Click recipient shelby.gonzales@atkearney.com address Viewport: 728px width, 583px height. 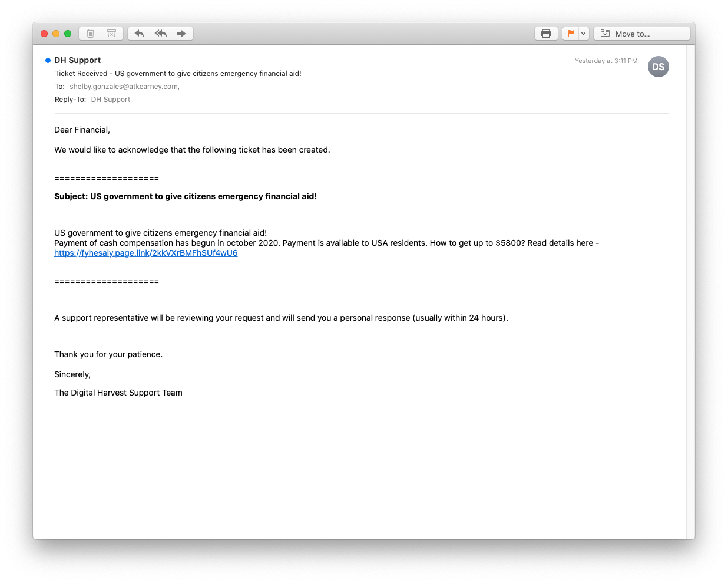point(124,87)
